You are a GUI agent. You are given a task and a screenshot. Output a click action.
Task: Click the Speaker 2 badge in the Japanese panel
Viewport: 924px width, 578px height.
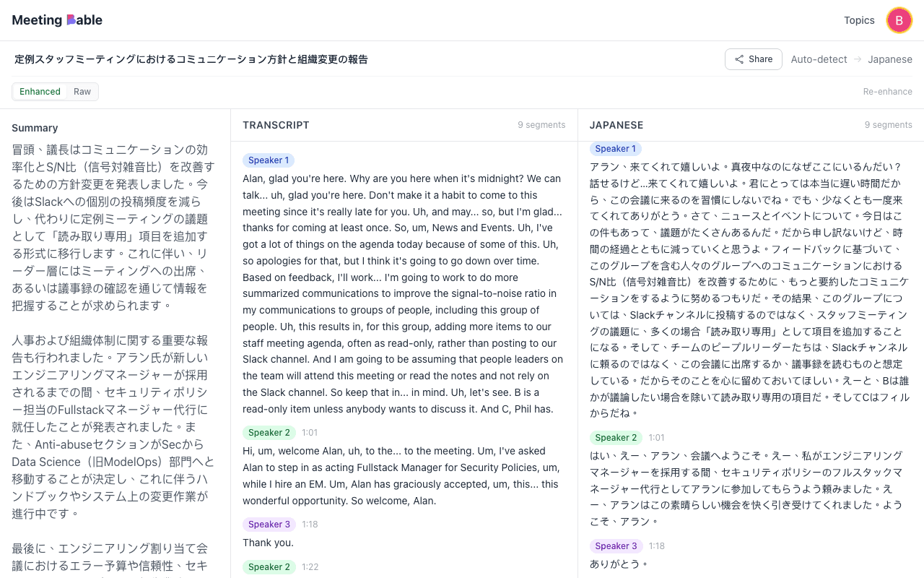pos(615,437)
